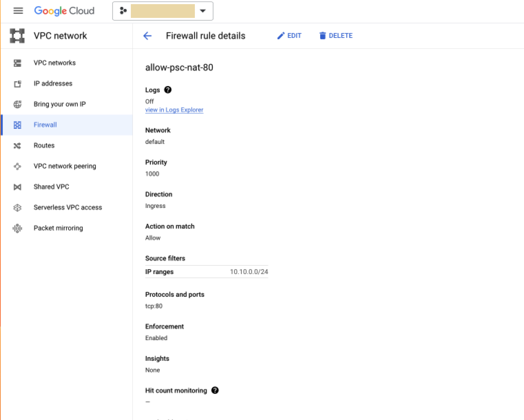Click the Shared VPC icon
Viewport: 524px width, 420px height.
click(x=17, y=187)
